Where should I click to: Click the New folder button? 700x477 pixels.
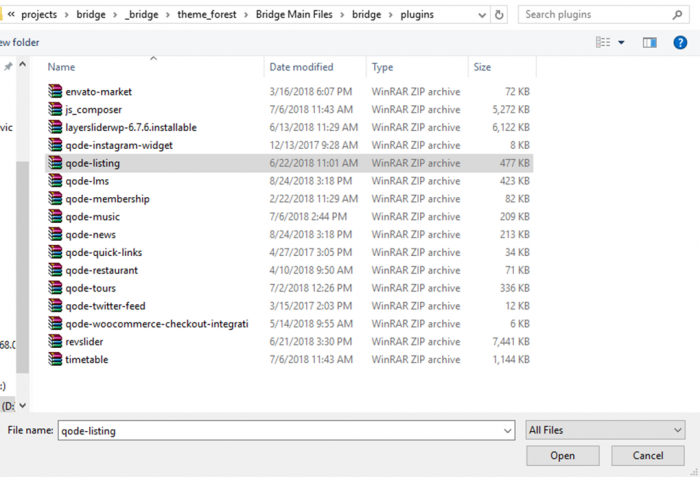pos(19,42)
